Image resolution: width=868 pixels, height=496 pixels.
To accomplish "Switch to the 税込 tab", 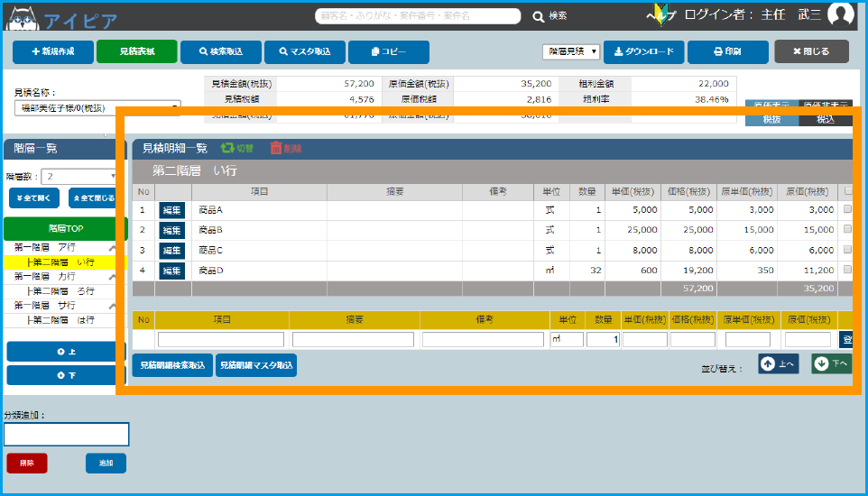I will pos(825,119).
